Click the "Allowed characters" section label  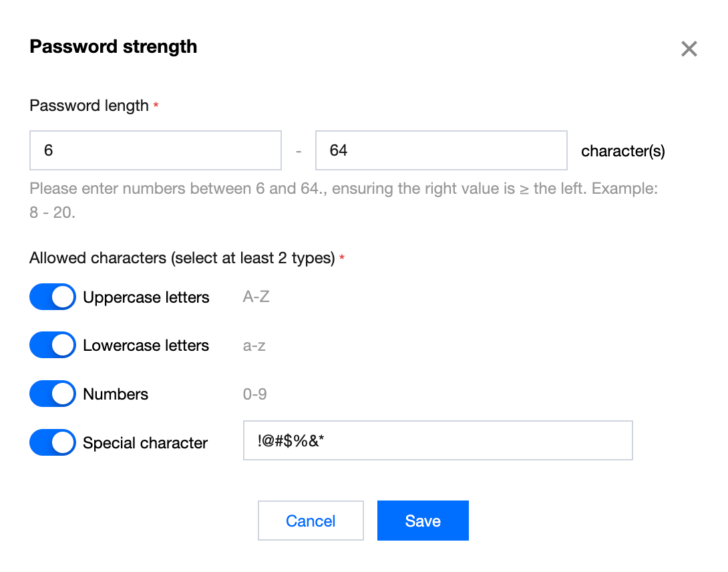182,258
